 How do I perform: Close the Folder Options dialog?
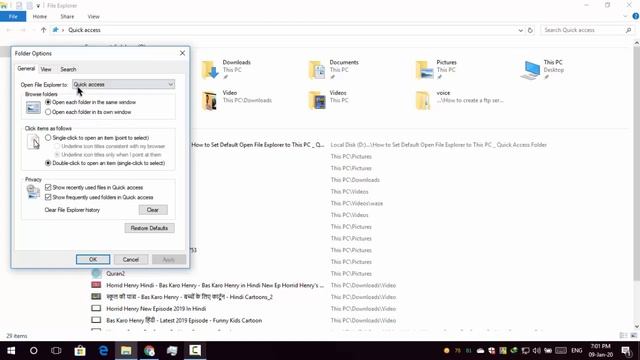(182, 53)
